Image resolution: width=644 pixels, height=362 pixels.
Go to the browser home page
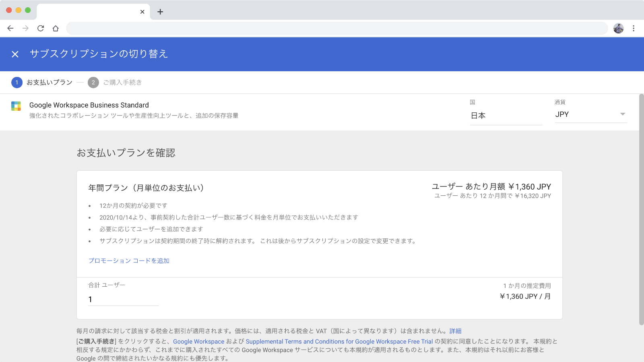[x=56, y=28]
